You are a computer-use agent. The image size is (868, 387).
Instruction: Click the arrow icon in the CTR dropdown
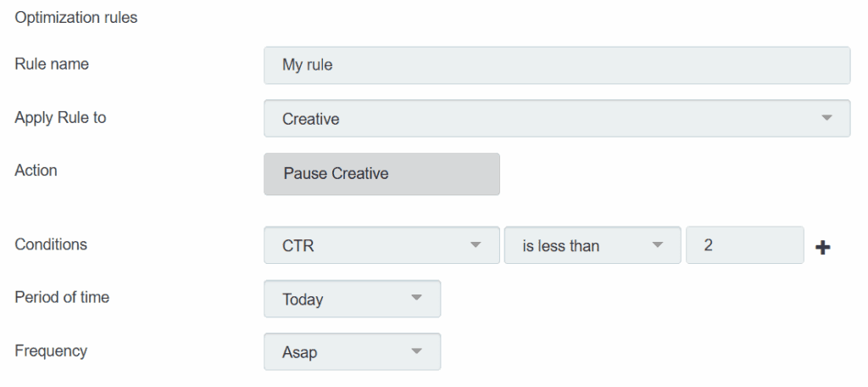[x=476, y=245]
